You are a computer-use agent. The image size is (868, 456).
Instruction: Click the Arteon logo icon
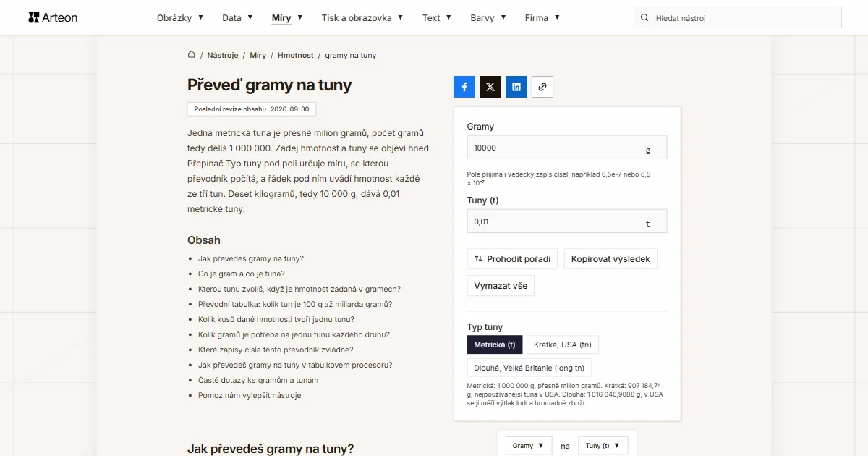[x=34, y=17]
